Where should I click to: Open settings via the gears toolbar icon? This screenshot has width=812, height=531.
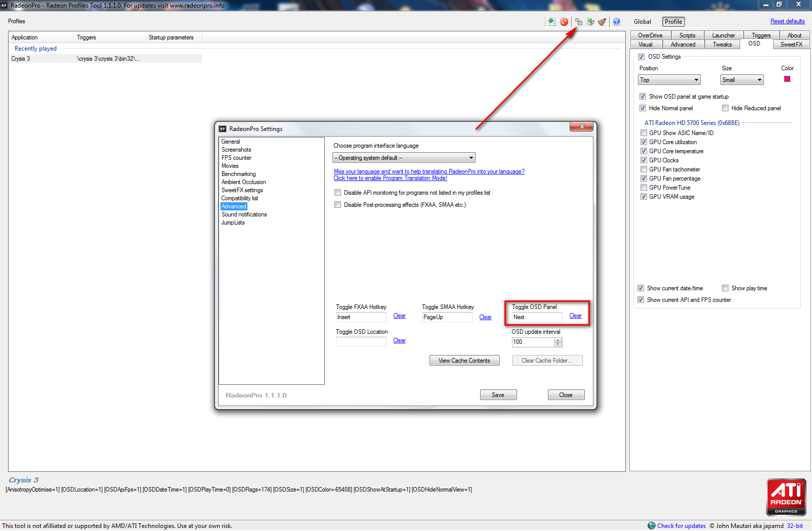[x=579, y=22]
